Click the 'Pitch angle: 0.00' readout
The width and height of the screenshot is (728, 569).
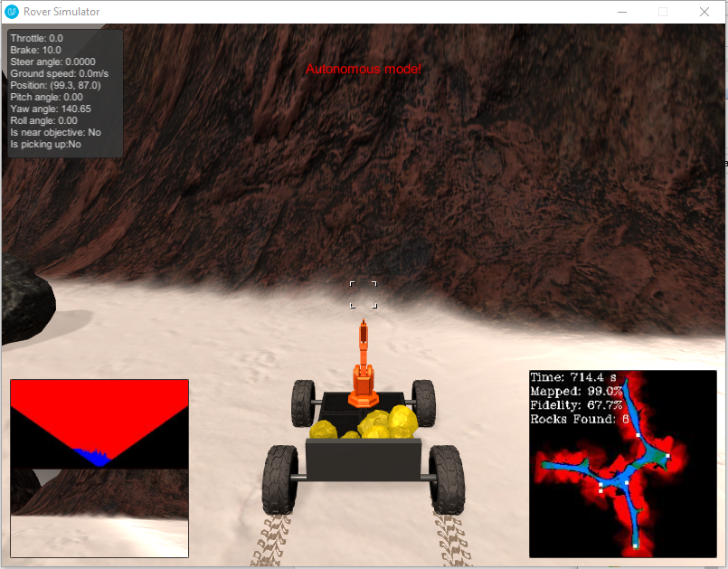pos(46,97)
